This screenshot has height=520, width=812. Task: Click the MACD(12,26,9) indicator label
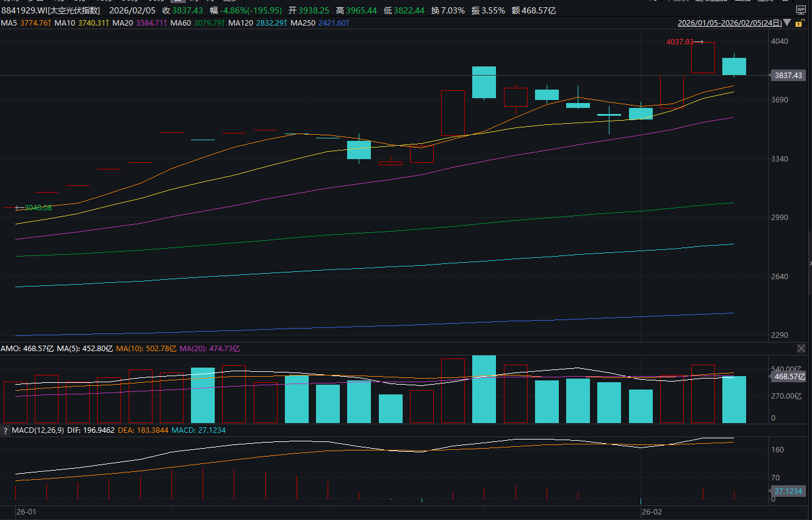[38, 431]
